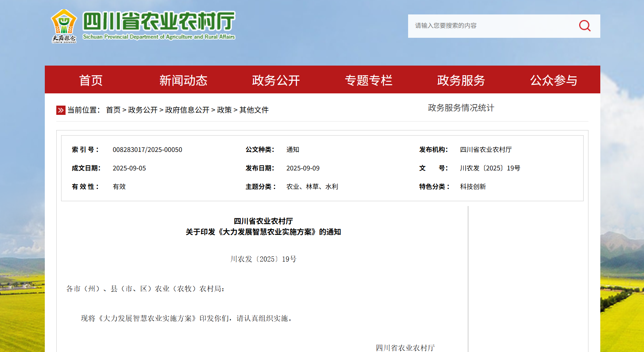644x352 pixels.
Task: Navigate to 公众参与 section
Action: point(554,80)
